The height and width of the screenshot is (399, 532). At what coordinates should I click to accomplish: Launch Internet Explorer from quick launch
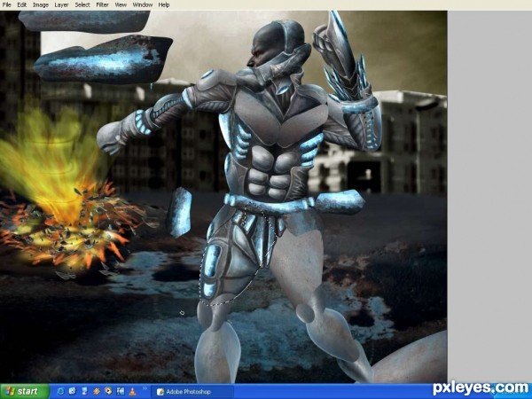click(60, 391)
